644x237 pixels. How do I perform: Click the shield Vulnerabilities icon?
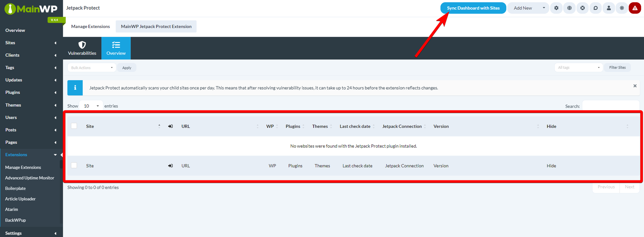pyautogui.click(x=82, y=45)
